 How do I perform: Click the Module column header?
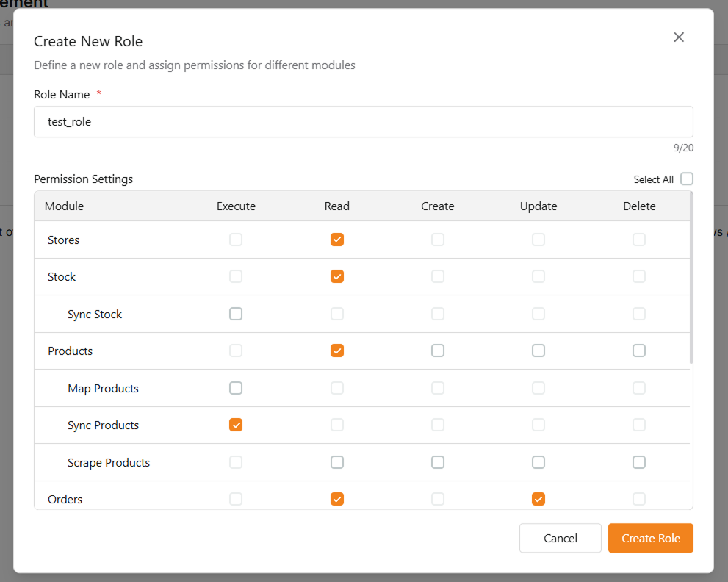coord(64,206)
